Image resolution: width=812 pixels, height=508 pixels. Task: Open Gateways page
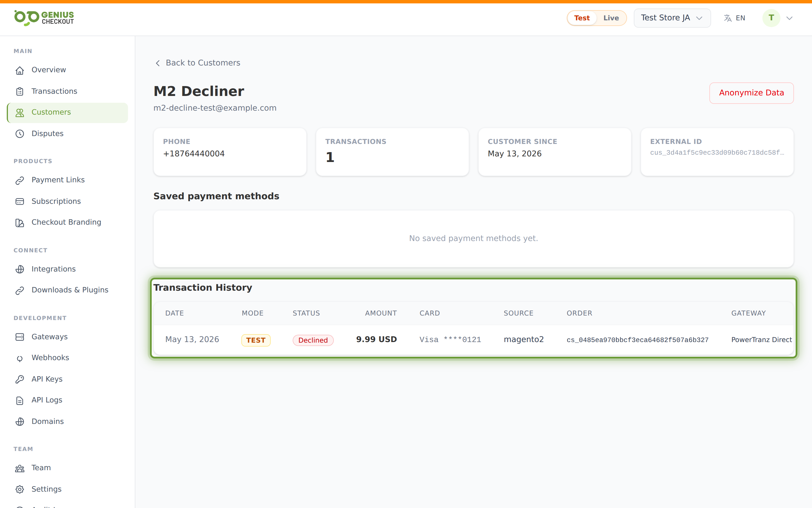pos(67,337)
